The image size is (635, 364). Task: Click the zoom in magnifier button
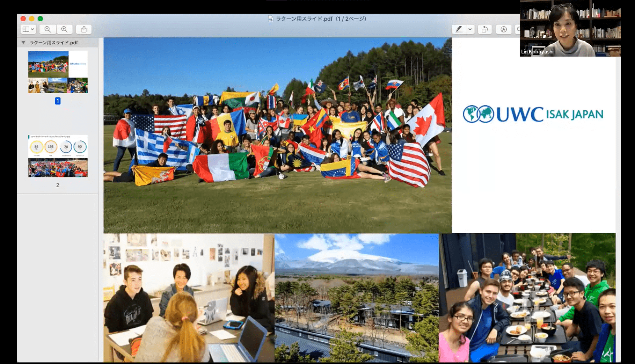[x=64, y=29]
